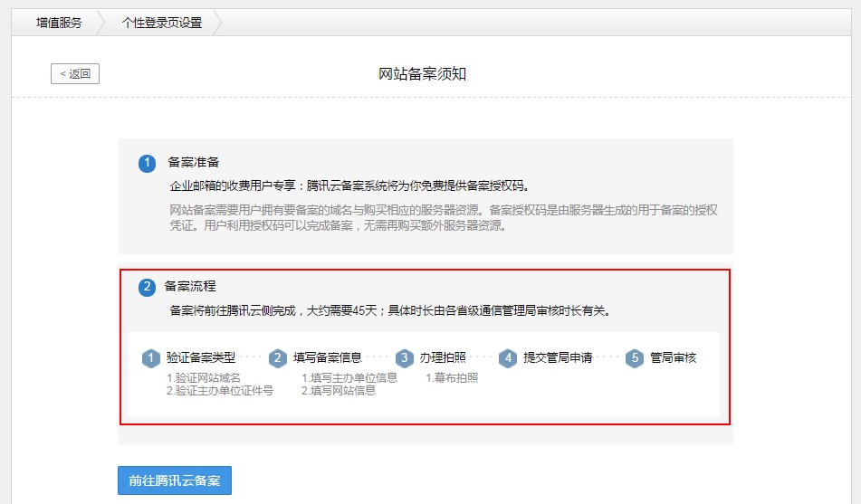Select the hexagon 2 icon for 填写备案信息

[278, 358]
